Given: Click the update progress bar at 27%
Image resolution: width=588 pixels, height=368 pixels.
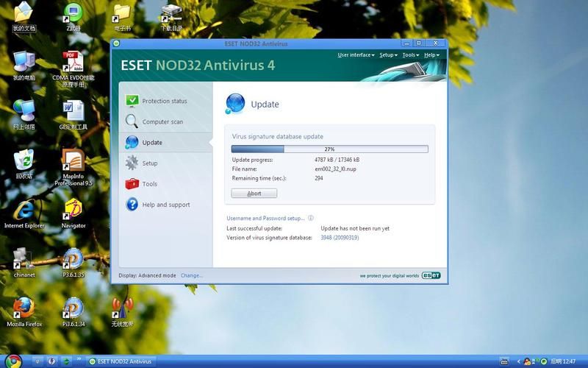Looking at the screenshot, I should (329, 149).
